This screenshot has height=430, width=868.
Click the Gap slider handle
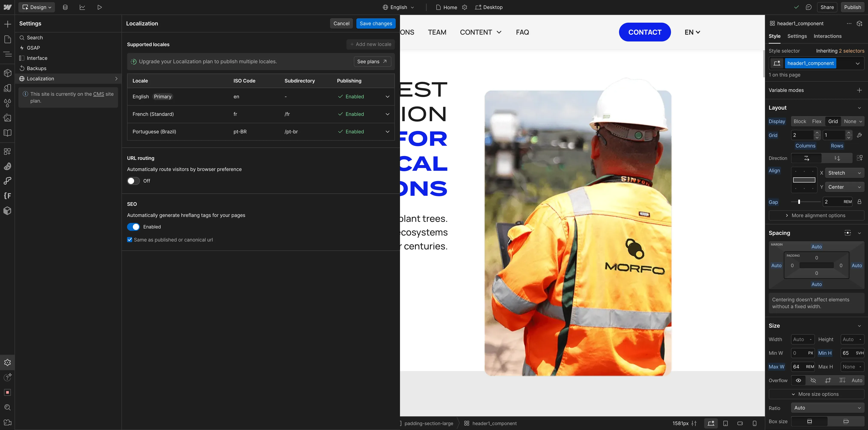[x=799, y=202]
